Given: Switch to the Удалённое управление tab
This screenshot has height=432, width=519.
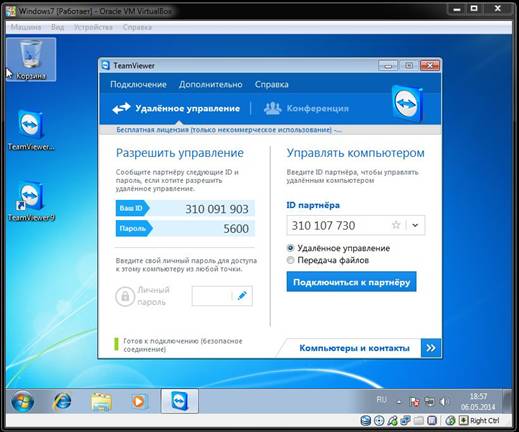Looking at the screenshot, I should coord(176,109).
